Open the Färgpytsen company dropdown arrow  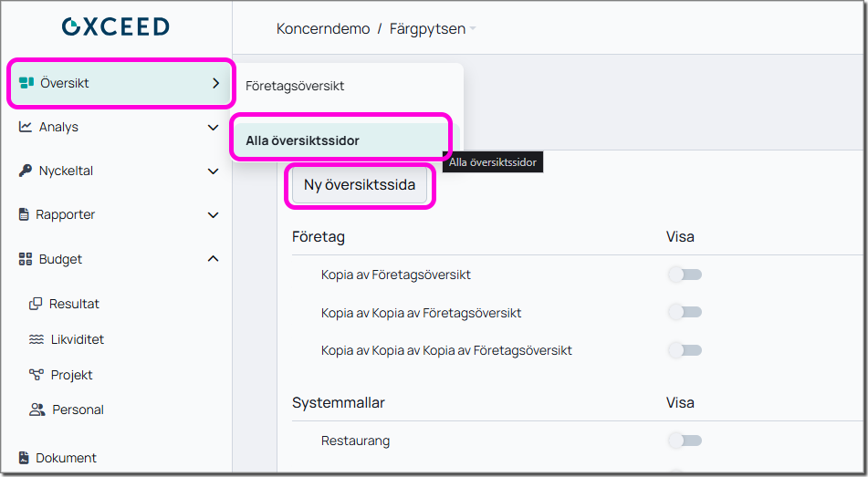pos(473,29)
